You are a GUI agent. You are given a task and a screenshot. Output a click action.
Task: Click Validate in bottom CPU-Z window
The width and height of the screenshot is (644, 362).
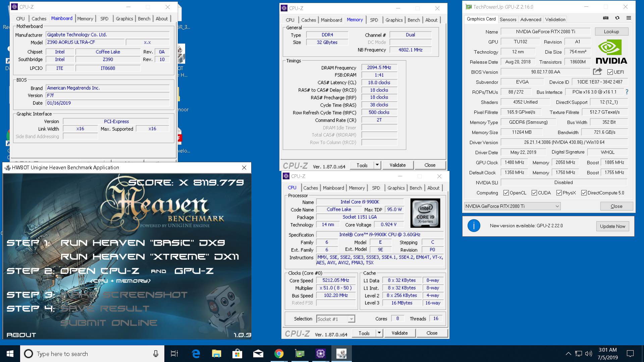(x=399, y=333)
